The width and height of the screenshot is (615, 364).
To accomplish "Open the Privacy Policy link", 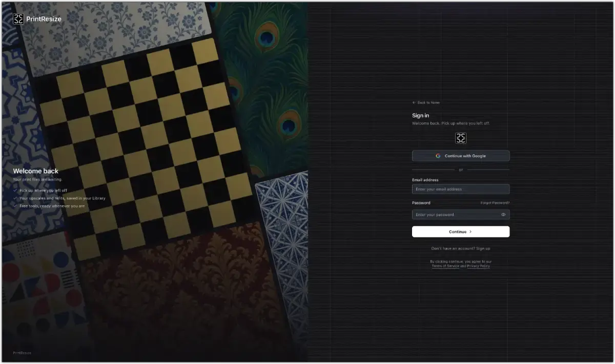I will point(478,266).
